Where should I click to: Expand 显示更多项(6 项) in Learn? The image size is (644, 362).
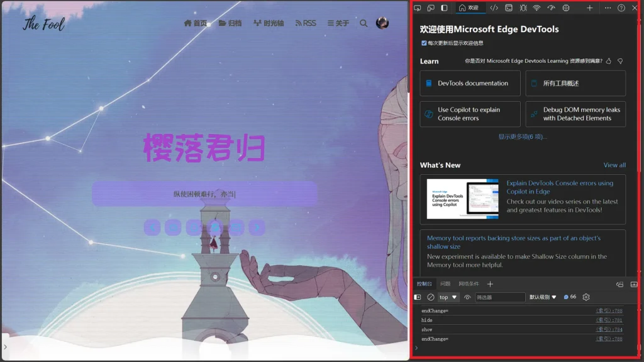pos(523,136)
